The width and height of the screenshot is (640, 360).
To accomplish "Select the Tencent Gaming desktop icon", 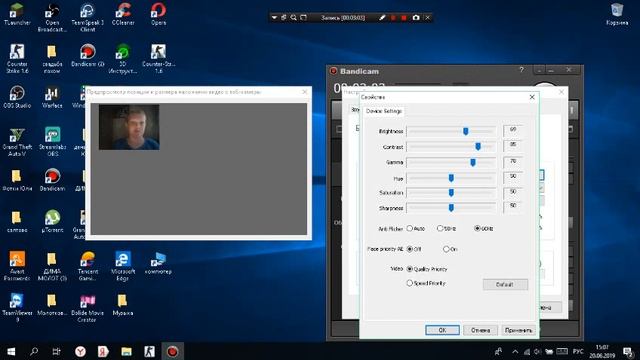I will coord(87,266).
